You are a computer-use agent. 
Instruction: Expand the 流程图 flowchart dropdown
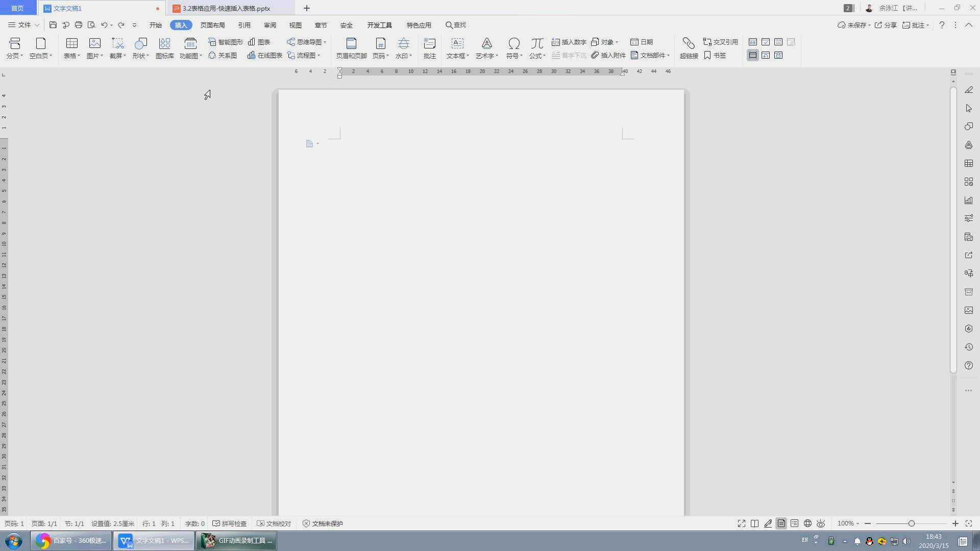pyautogui.click(x=318, y=56)
